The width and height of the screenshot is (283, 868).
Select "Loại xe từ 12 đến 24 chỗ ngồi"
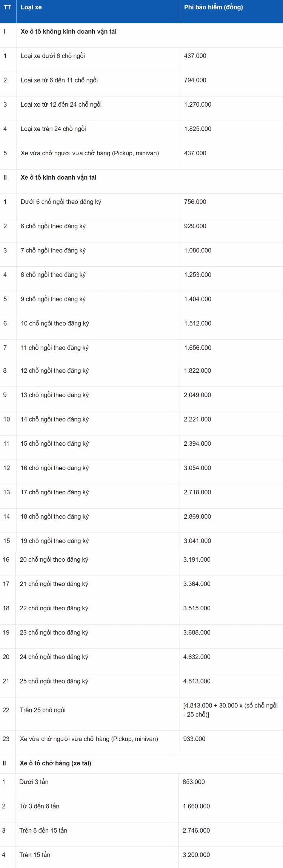(x=61, y=104)
